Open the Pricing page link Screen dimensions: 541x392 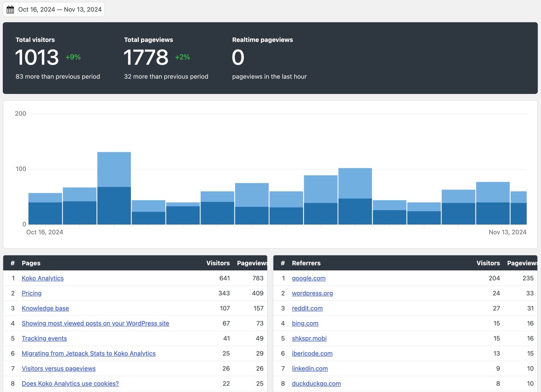pyautogui.click(x=32, y=293)
